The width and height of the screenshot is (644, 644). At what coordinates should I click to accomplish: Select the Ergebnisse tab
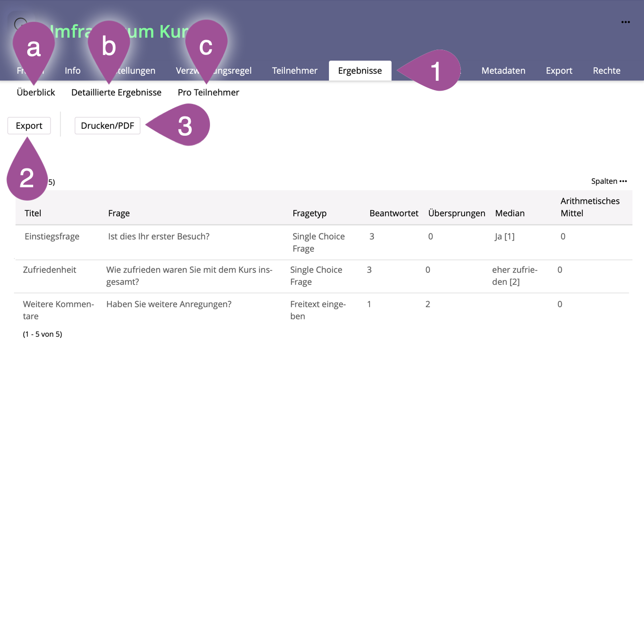pos(360,71)
